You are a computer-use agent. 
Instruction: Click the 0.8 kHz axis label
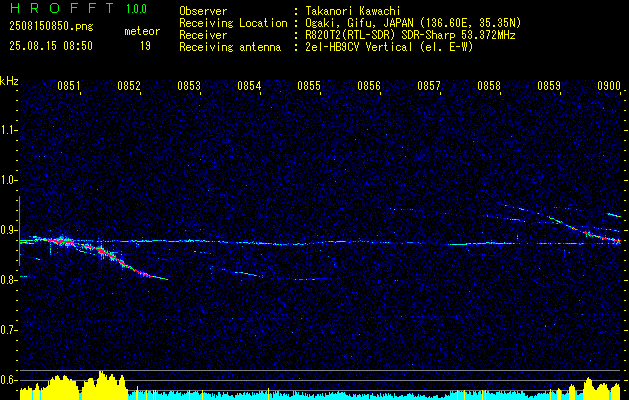coord(9,280)
